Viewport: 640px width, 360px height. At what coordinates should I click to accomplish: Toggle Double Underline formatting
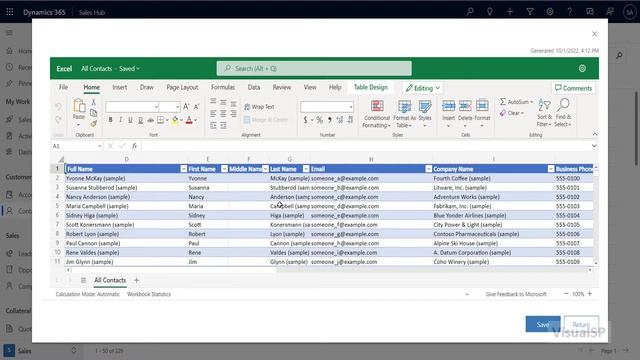point(140,120)
